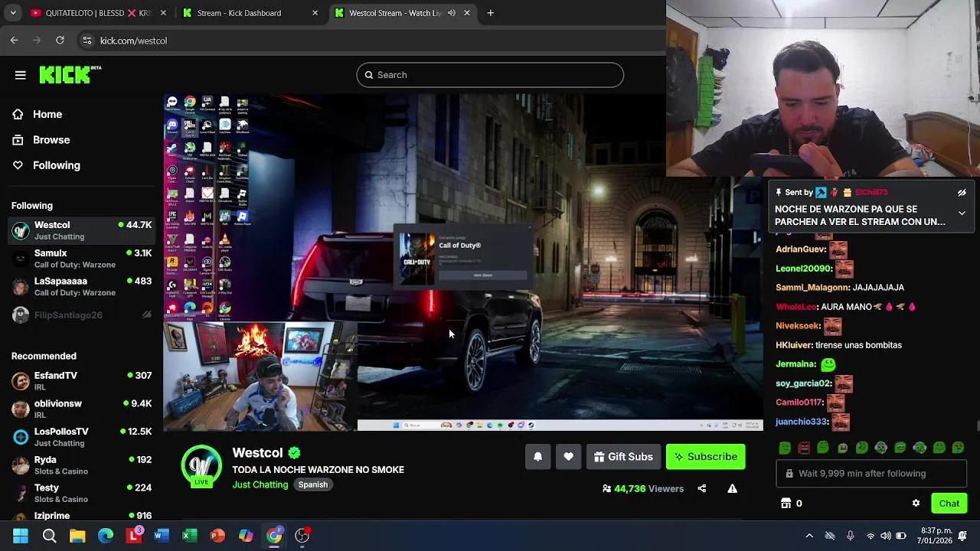The height and width of the screenshot is (551, 980).
Task: Click username Jermaina in chat
Action: 795,364
